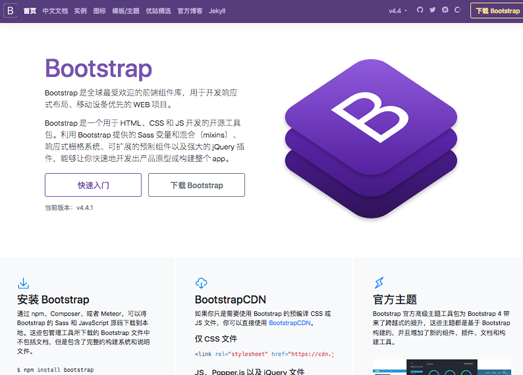Expand the v4.4 version dropdown
Viewport: 523px width, 375px height.
pos(398,11)
